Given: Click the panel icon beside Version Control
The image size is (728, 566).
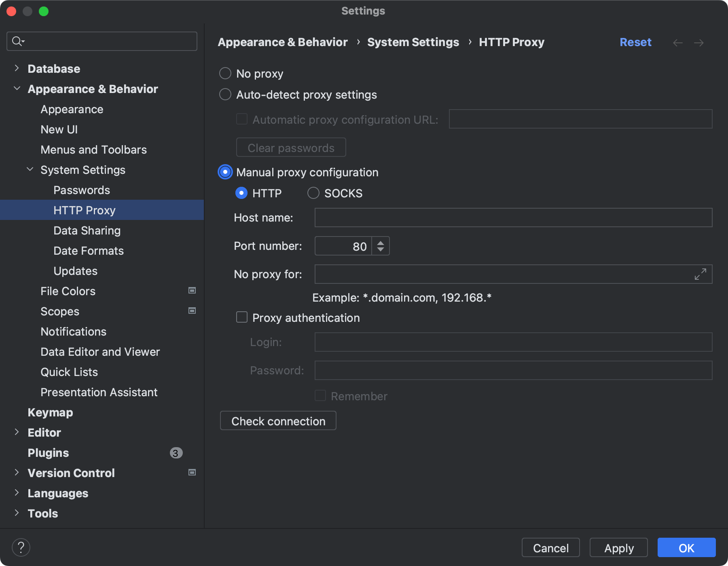Looking at the screenshot, I should [x=192, y=472].
